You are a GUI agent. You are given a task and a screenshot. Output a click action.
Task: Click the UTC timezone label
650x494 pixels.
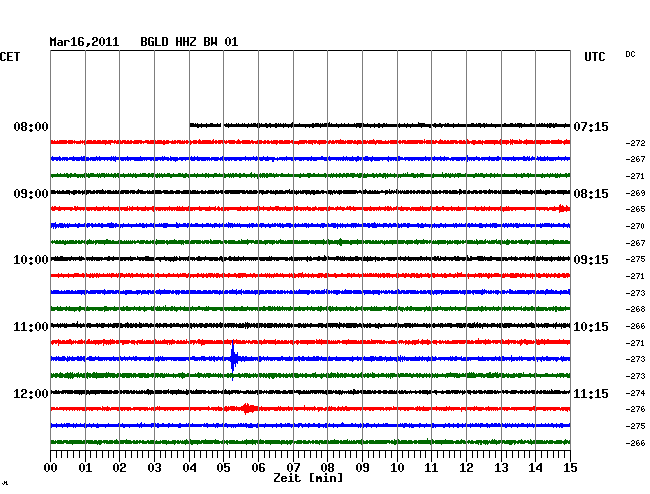[594, 57]
